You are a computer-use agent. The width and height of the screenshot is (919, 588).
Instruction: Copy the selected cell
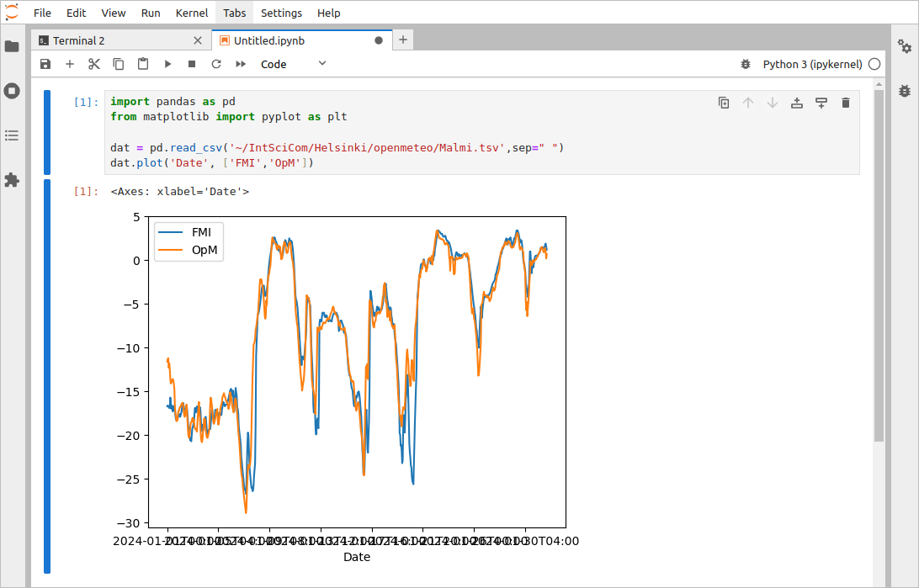pyautogui.click(x=119, y=64)
